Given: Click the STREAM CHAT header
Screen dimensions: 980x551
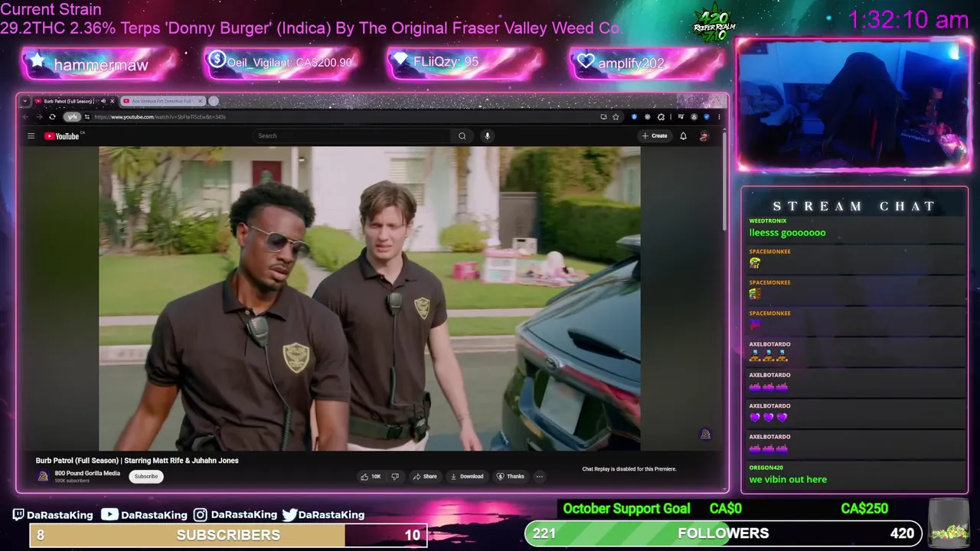Looking at the screenshot, I should click(x=854, y=206).
